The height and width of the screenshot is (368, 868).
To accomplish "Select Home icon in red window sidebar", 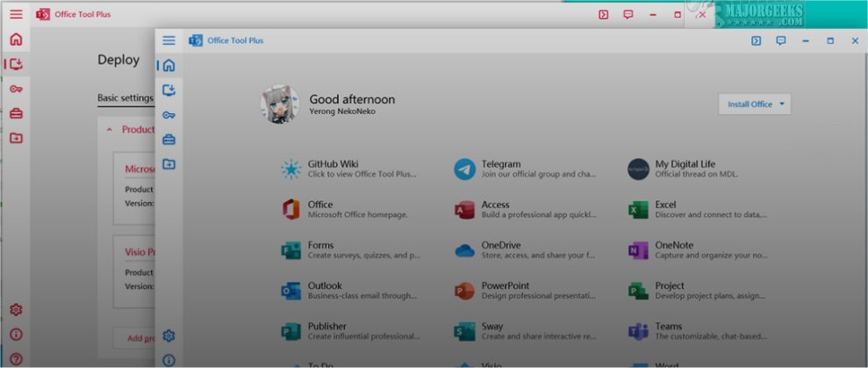I will click(x=16, y=40).
